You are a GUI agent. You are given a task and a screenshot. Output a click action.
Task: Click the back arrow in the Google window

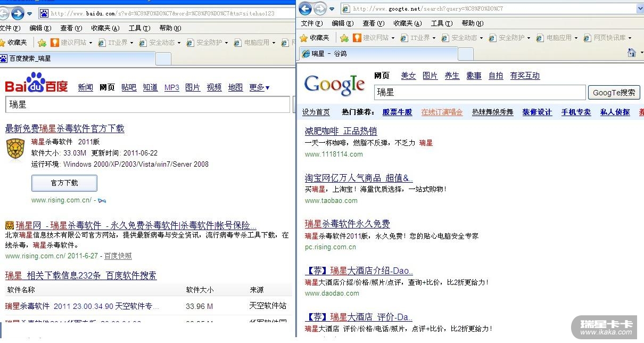305,9
